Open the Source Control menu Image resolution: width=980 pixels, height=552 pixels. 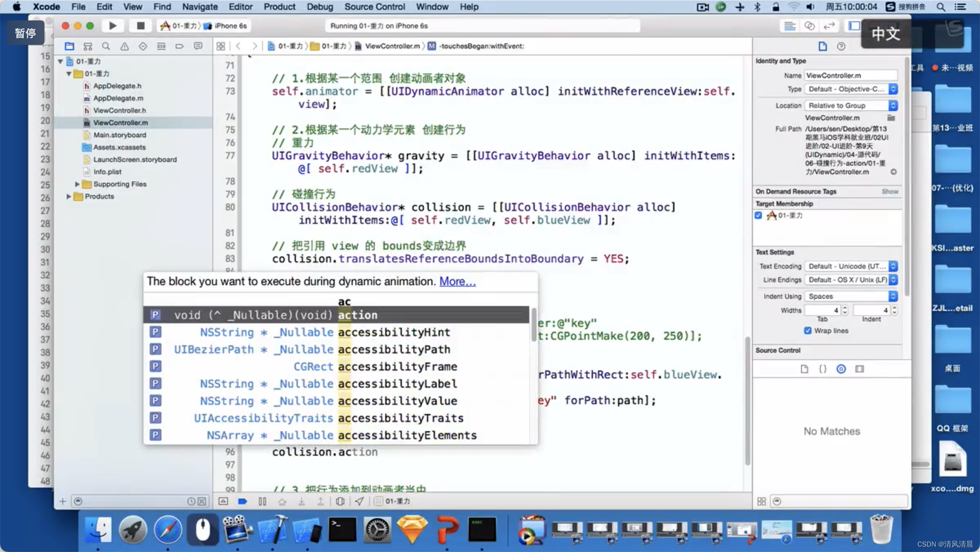pos(374,7)
